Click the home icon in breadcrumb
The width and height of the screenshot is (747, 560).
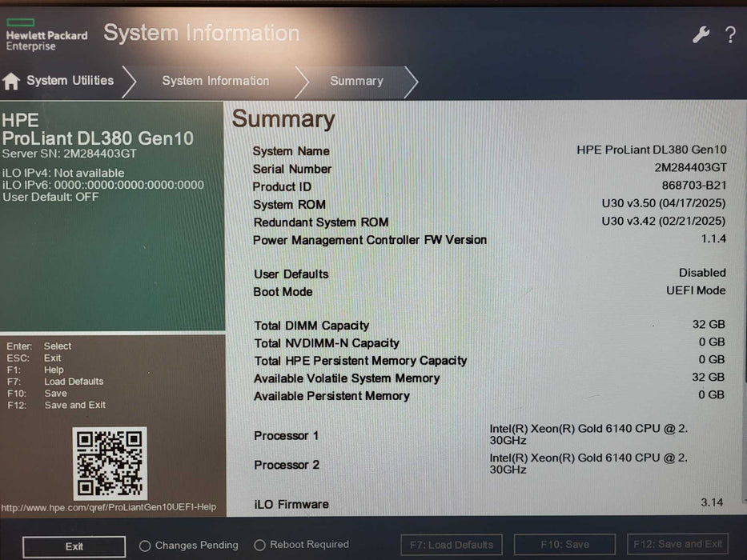point(11,81)
